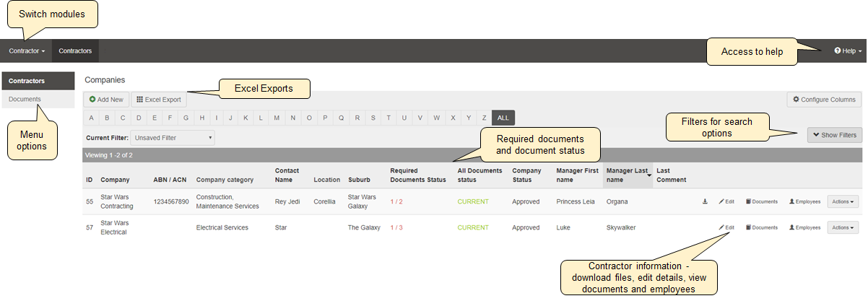View Employees of Star Wars Electrical
Image resolution: width=868 pixels, height=301 pixels.
coord(804,227)
